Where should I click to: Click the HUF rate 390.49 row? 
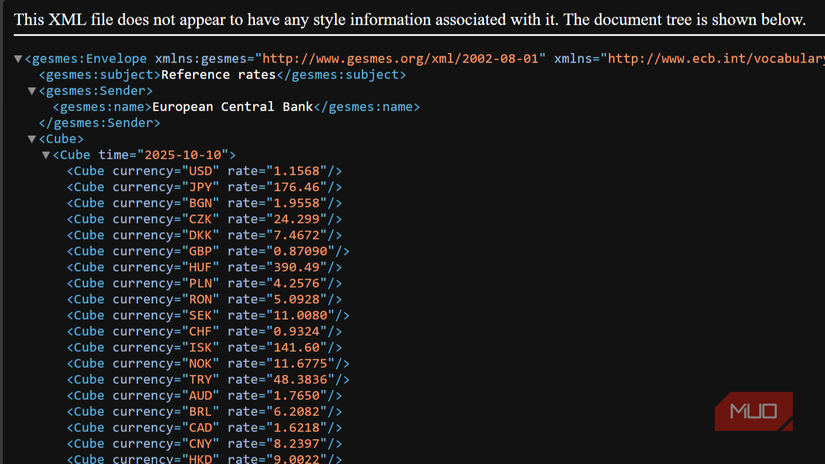click(204, 267)
